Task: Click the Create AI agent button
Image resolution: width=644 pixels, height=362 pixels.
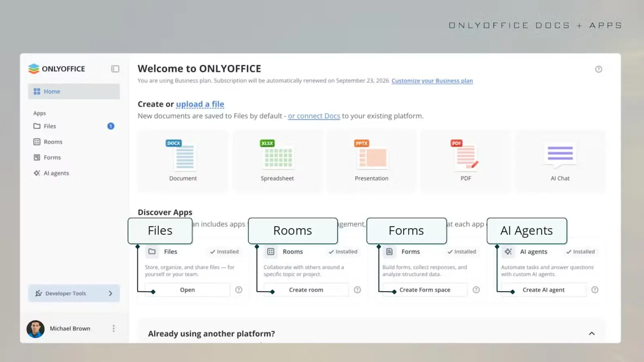Action: pos(543,290)
